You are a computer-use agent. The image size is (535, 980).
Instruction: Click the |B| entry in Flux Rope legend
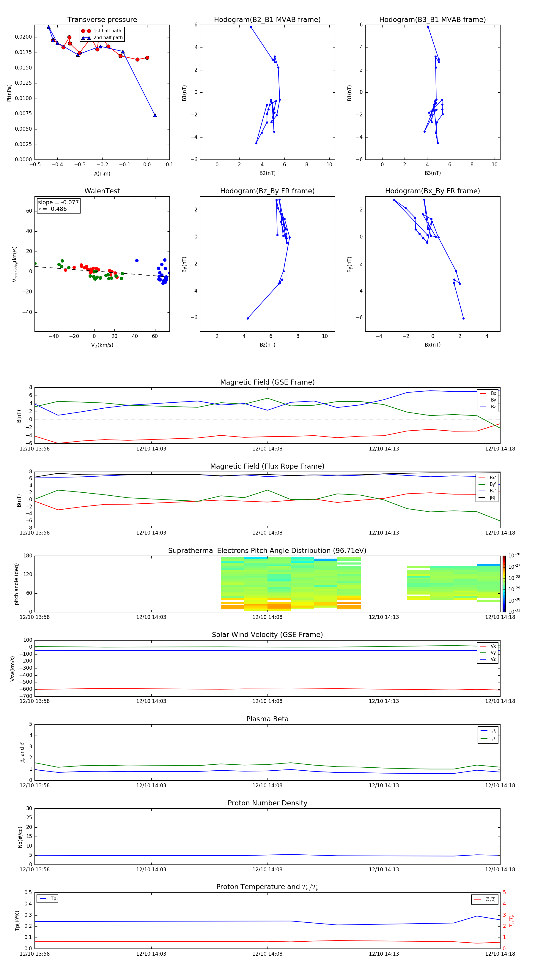point(487,498)
